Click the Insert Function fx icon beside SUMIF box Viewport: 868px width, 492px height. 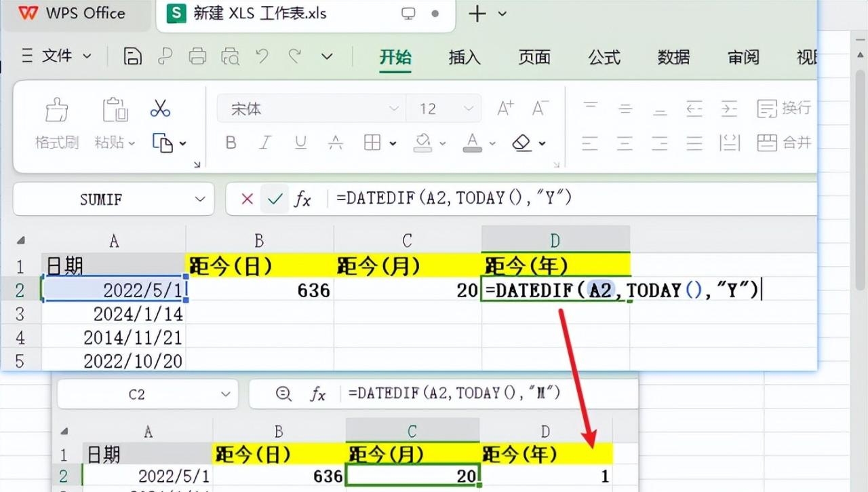(302, 199)
